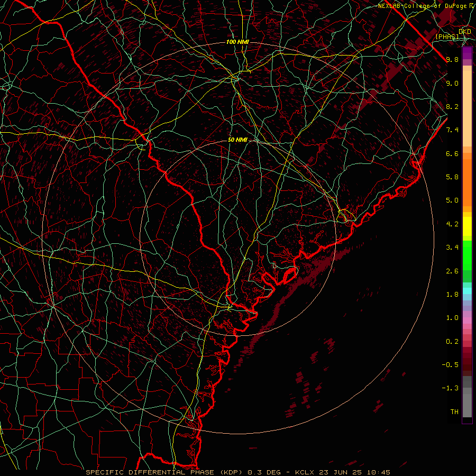The width and height of the screenshot is (476, 476).
Task: Pick the dark maroon swatch near -0.5
Action: click(467, 367)
